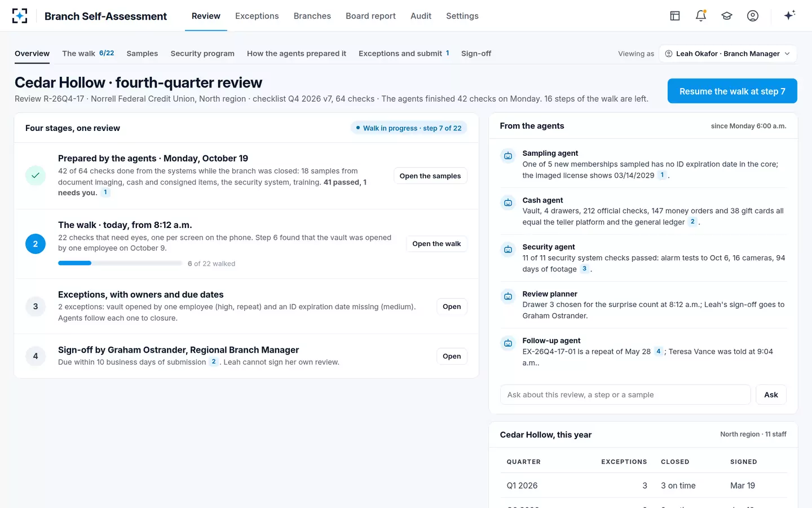Click the green checkmark on the prepared stage
This screenshot has width=812, height=508.
point(36,176)
